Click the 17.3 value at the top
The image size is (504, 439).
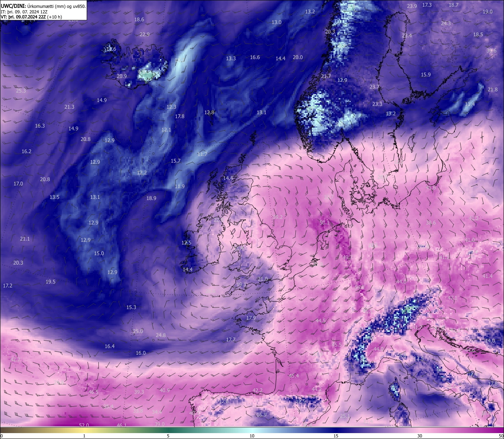click(x=427, y=5)
